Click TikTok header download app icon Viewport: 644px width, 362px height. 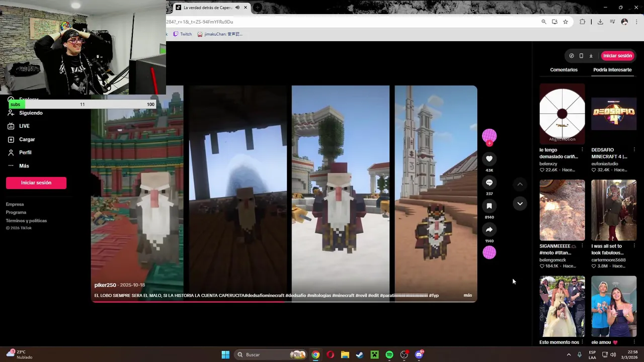pos(591,56)
